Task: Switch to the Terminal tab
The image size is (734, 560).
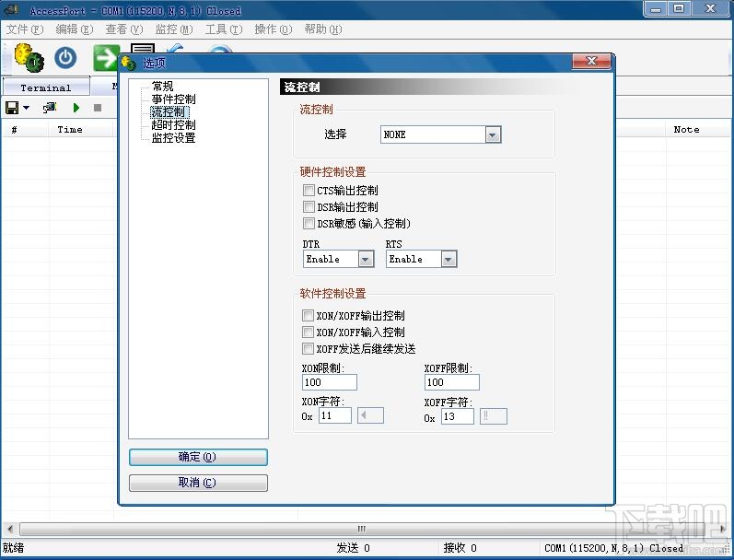Action: click(x=46, y=87)
